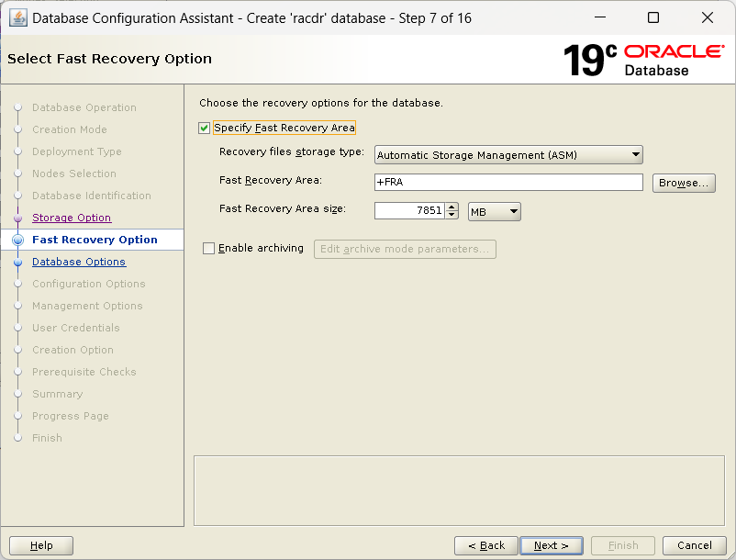This screenshot has width=736, height=560.
Task: Click Database Identification step label
Action: tap(92, 196)
